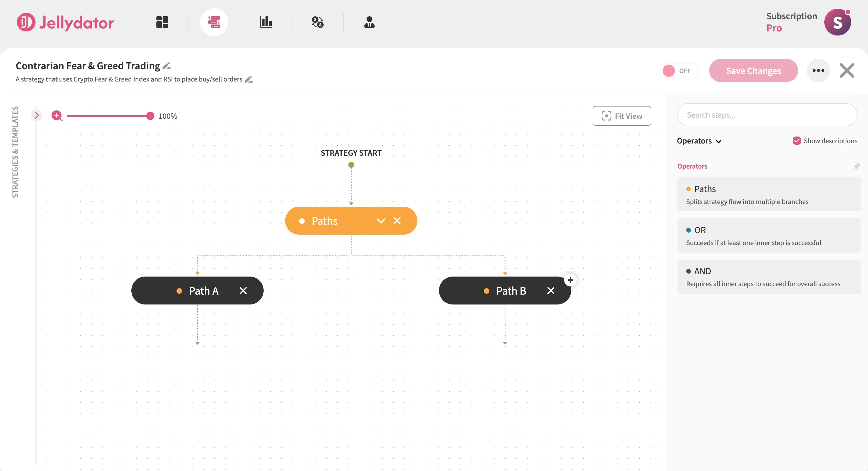Edit the strategy title with the pencil icon
This screenshot has height=471, width=868.
pos(166,66)
